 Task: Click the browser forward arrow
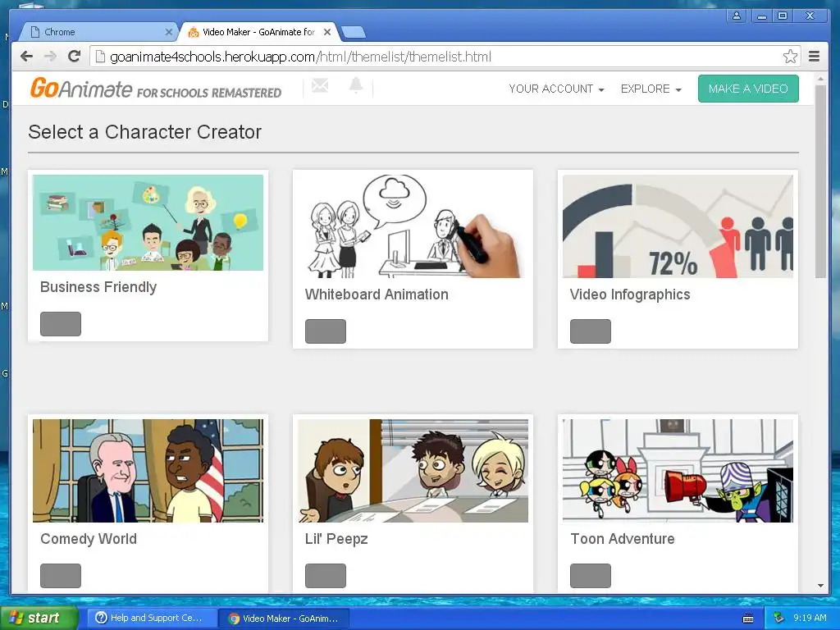pos(50,57)
